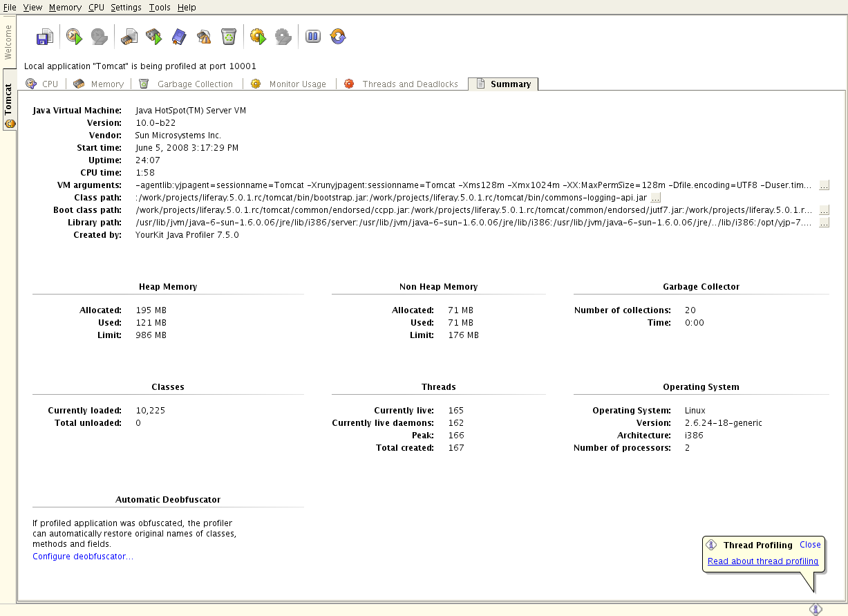
Task: Click the info icon in the Thread Profiling popup
Action: tap(711, 545)
